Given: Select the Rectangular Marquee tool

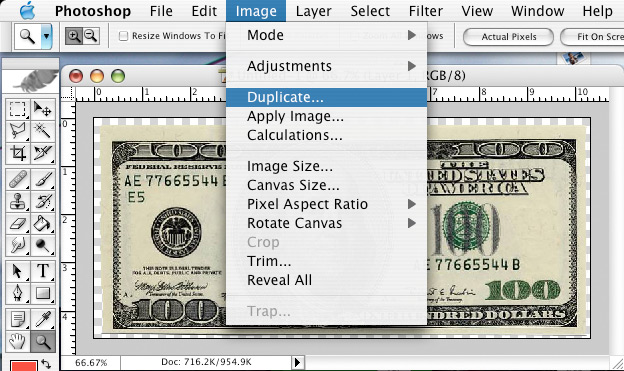Looking at the screenshot, I should pyautogui.click(x=17, y=109).
